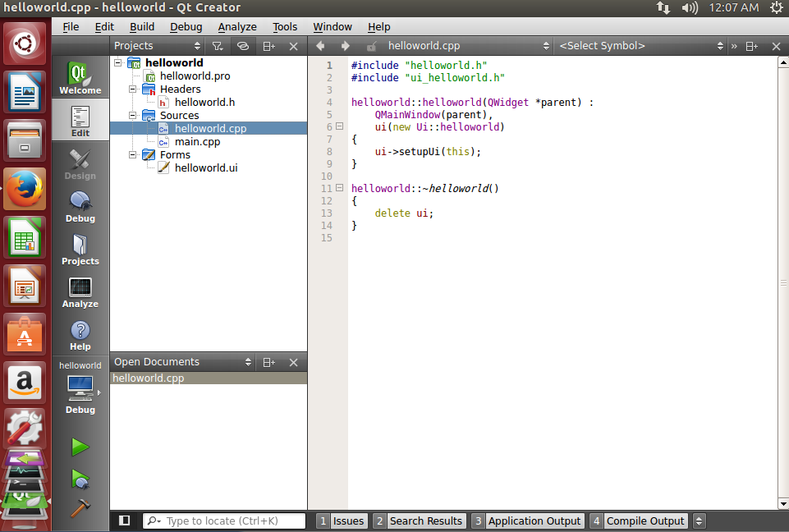Click editor scrollbar down arrow
This screenshot has width=789, height=532.
tap(783, 503)
